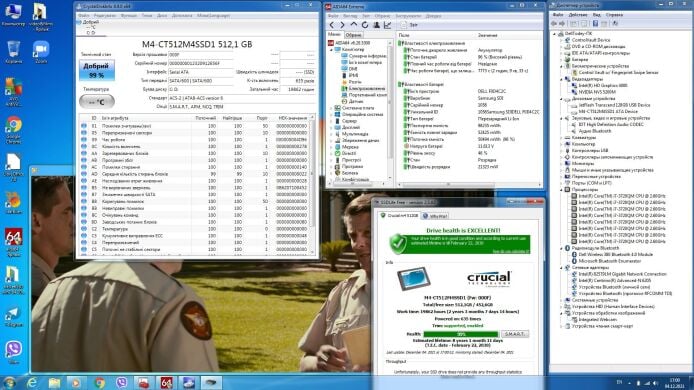Expand Операційна система in AIDA64 tree
Image resolution: width=694 pixels, height=390 pixels.
331,115
